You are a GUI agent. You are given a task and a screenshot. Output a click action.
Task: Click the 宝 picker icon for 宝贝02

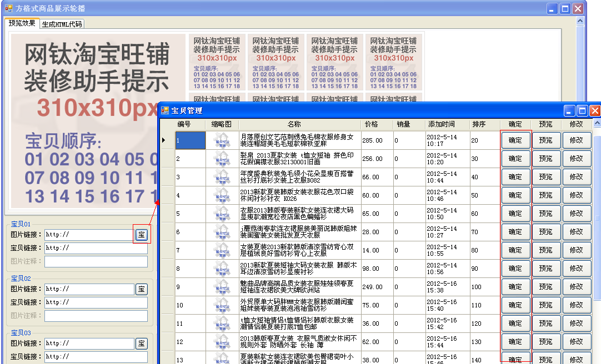(141, 289)
